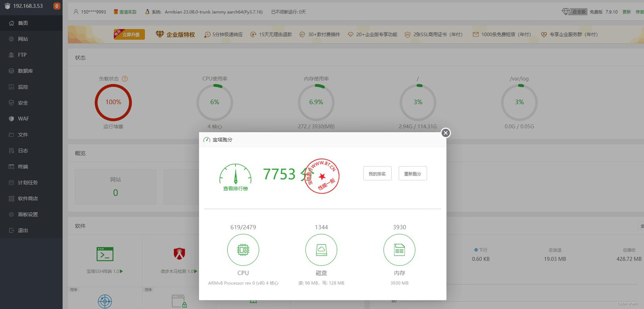
Task: Click the 1000条免费短信 feature
Action: (x=502, y=35)
